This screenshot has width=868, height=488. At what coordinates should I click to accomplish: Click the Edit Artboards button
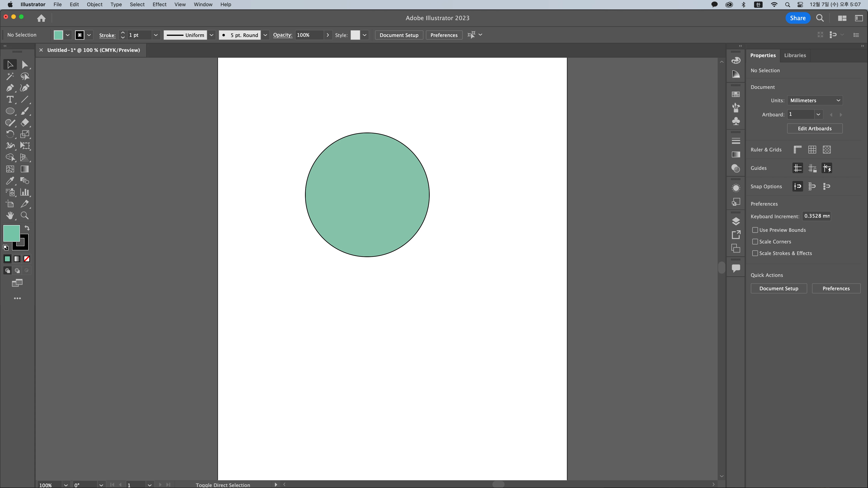814,128
